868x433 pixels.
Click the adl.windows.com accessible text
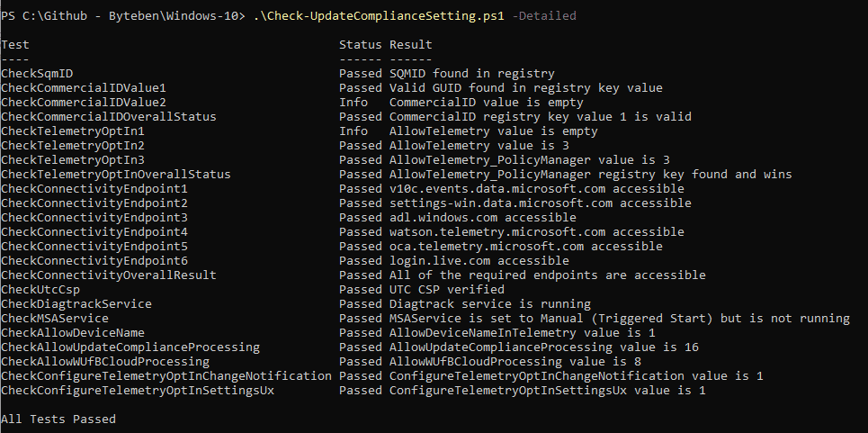click(483, 217)
